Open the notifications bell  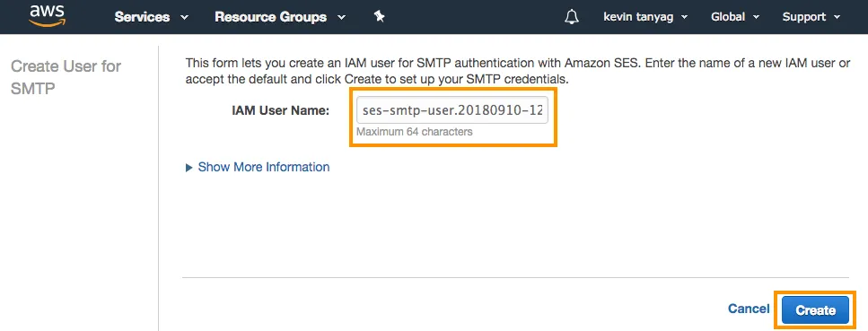click(571, 17)
